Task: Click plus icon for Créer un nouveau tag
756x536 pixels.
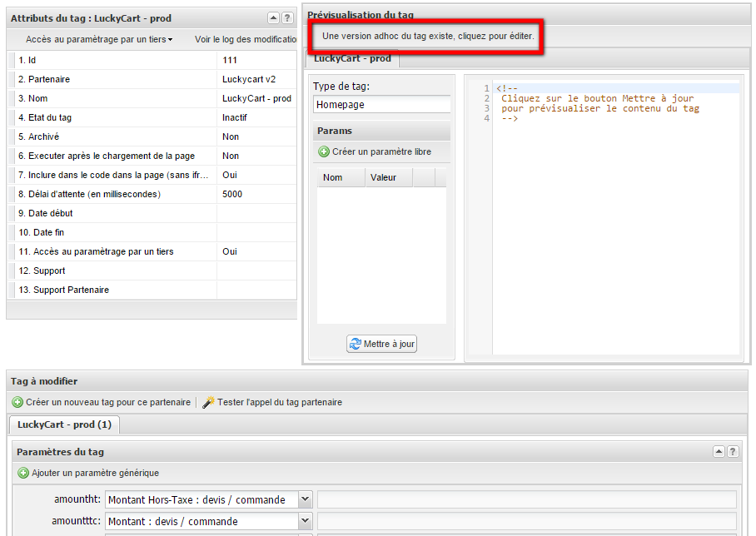Action: point(17,402)
